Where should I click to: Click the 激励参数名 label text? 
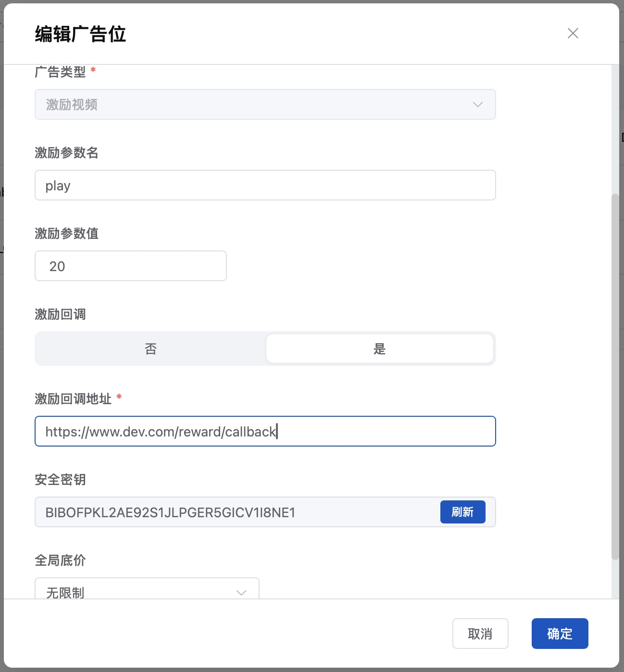[66, 152]
